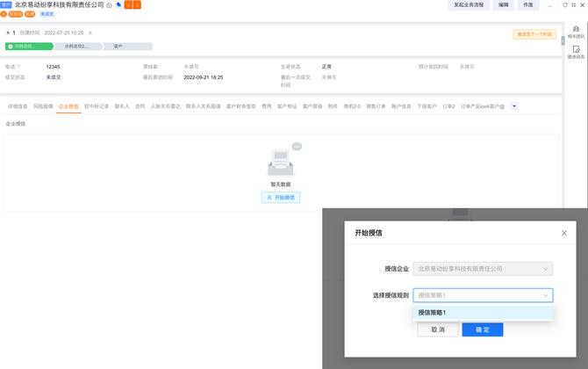This screenshot has width=588, height=369.
Task: Click the refresh icon at the top right
Action: (x=565, y=5)
